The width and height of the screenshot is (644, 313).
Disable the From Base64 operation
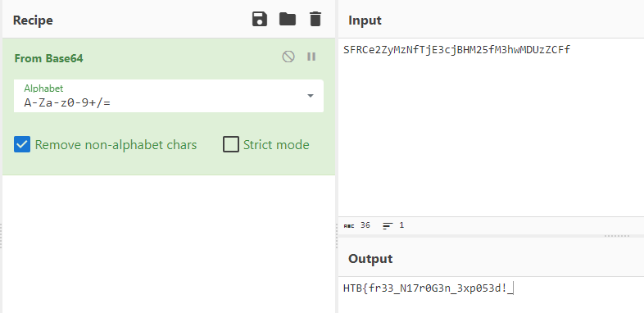click(x=288, y=57)
